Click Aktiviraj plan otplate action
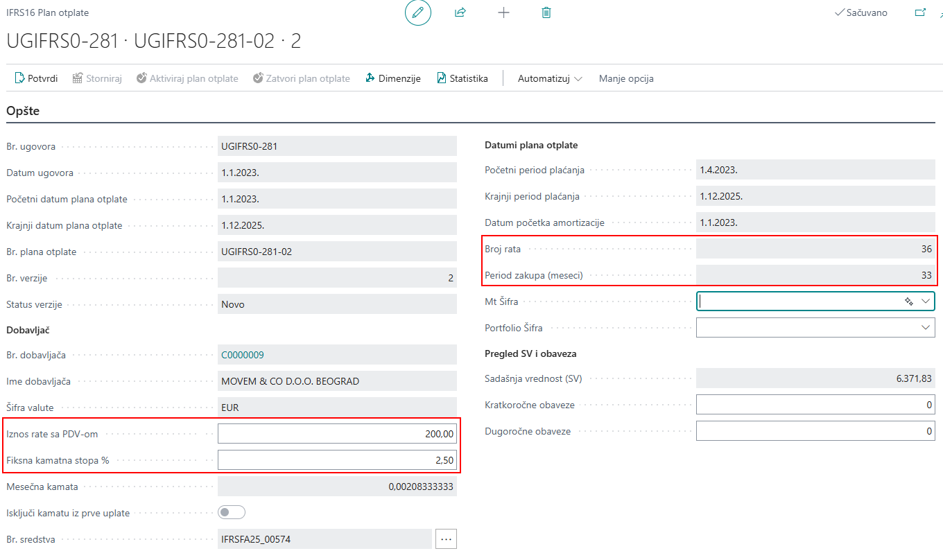 (x=187, y=78)
